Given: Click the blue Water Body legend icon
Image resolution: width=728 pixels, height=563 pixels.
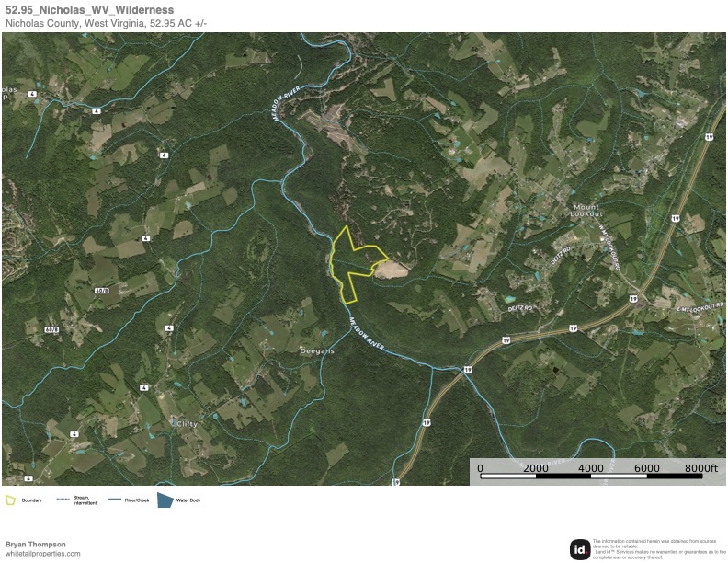Looking at the screenshot, I should tap(165, 500).
